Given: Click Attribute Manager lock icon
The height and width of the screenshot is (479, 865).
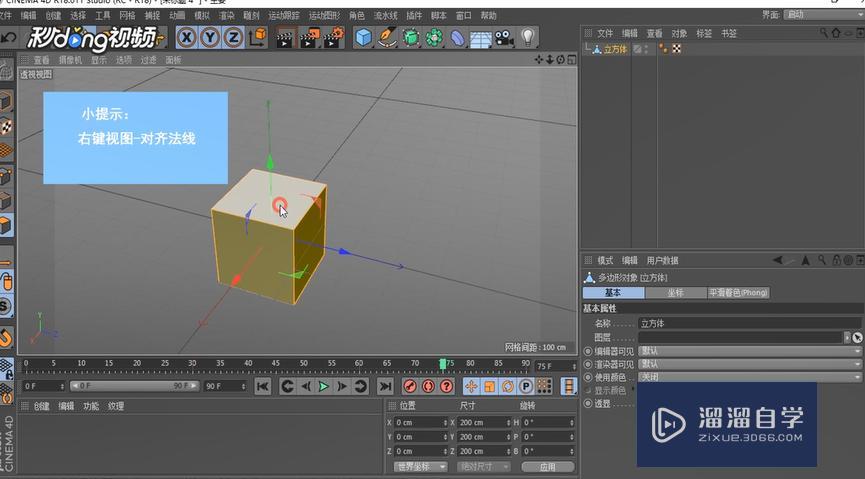Looking at the screenshot, I should pos(836,260).
